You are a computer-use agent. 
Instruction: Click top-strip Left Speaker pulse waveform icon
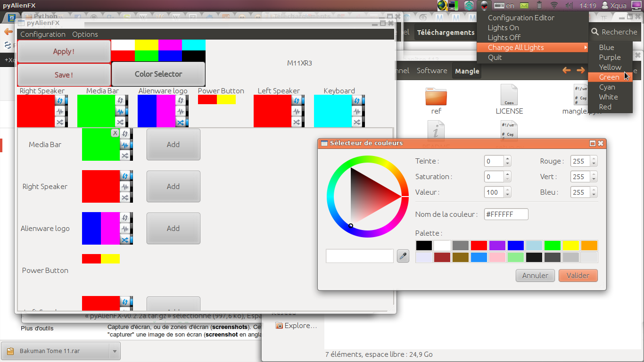(297, 111)
